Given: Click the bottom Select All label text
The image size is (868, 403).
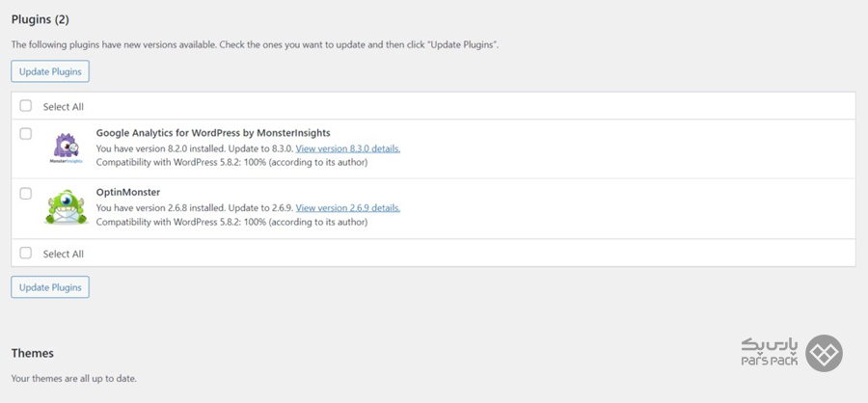Looking at the screenshot, I should [64, 255].
